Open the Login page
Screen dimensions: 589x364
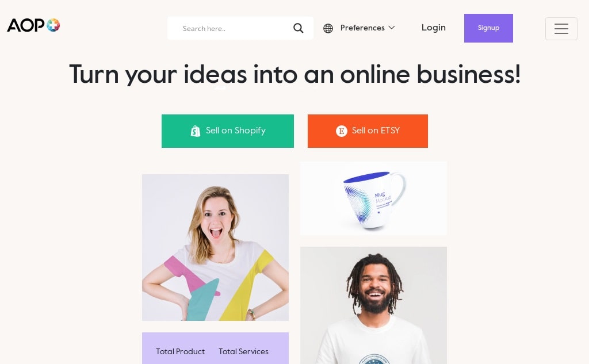(434, 28)
